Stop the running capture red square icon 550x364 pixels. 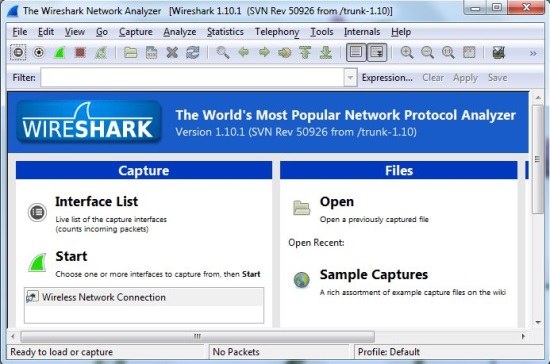click(80, 53)
